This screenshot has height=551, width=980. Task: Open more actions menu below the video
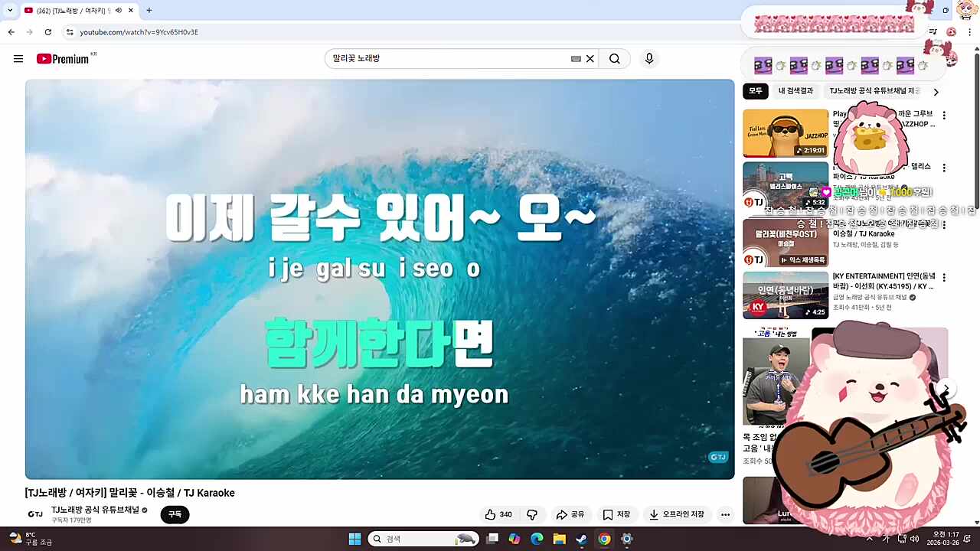point(725,514)
